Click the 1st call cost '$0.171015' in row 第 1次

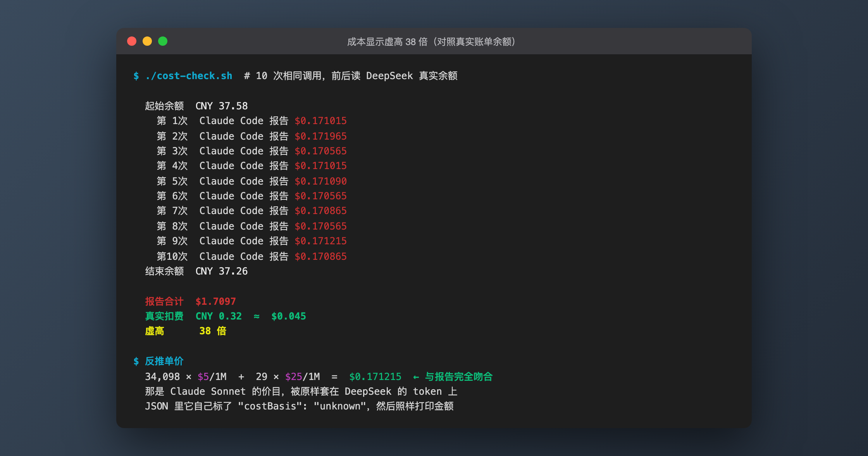[x=320, y=121]
